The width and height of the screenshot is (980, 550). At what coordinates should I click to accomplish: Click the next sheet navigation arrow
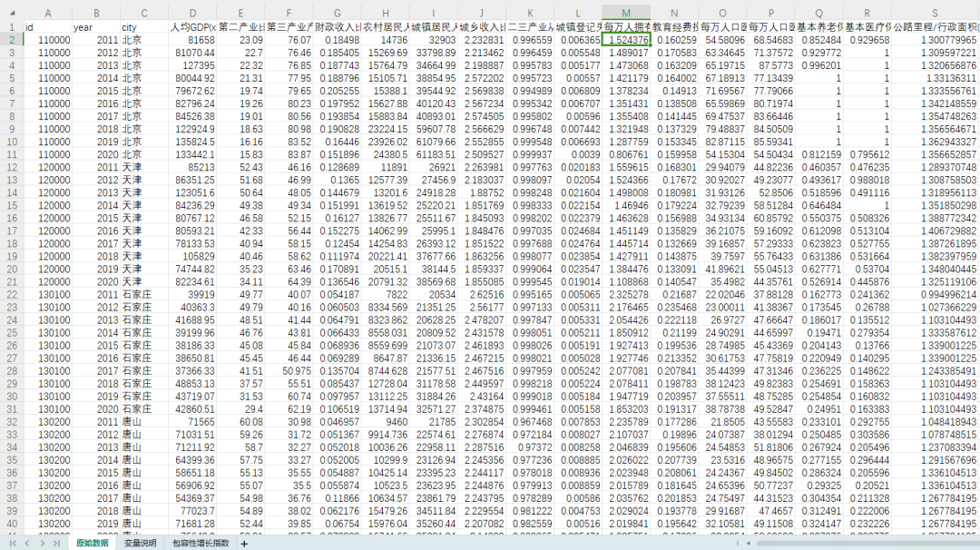(42, 543)
